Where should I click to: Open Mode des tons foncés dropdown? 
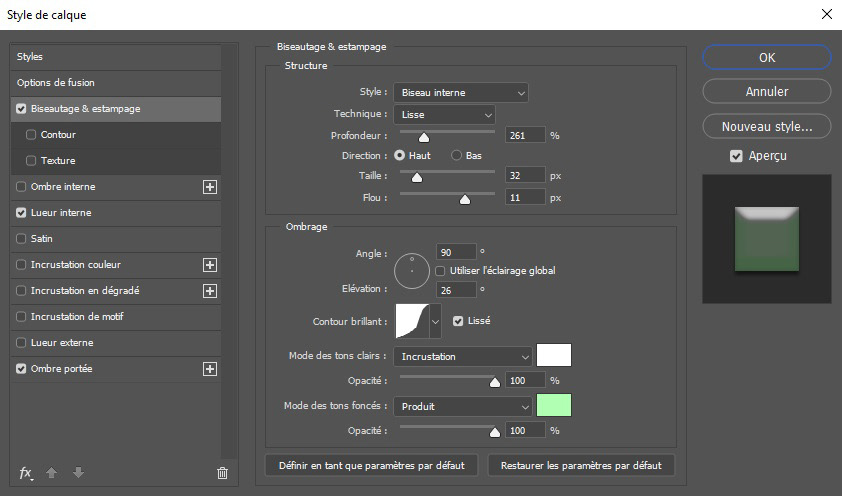(462, 406)
